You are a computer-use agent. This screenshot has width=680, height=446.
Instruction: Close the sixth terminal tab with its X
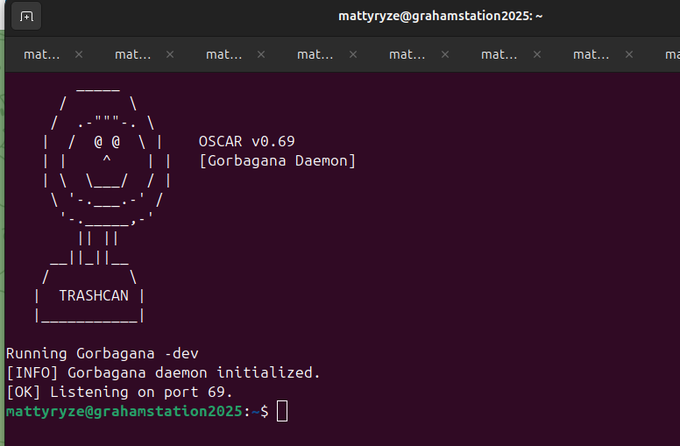point(537,55)
